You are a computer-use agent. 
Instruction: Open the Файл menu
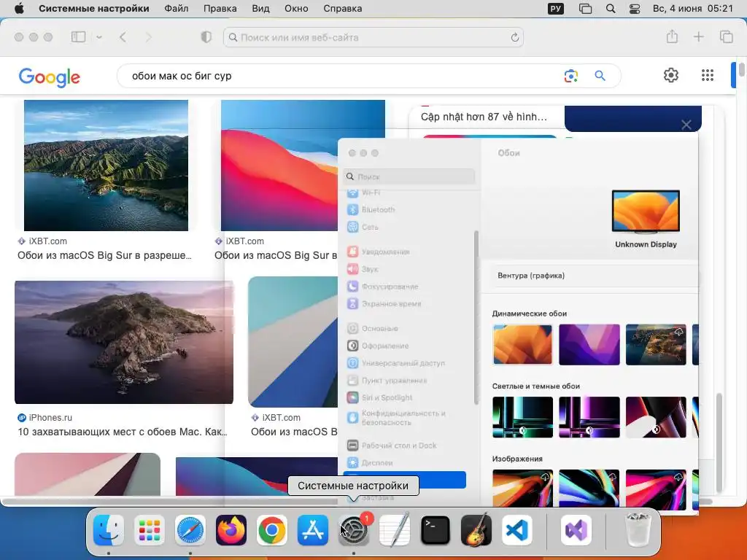tap(177, 9)
